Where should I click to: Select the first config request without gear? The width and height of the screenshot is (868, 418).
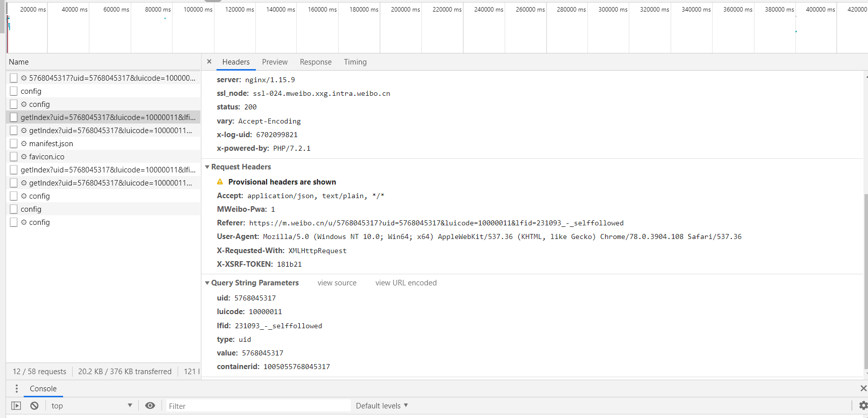tap(103, 91)
